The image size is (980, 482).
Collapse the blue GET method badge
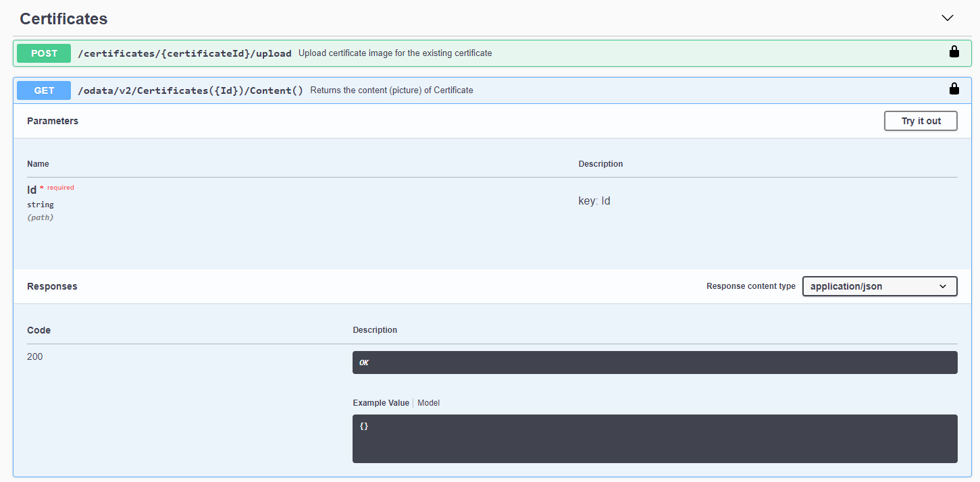click(44, 90)
